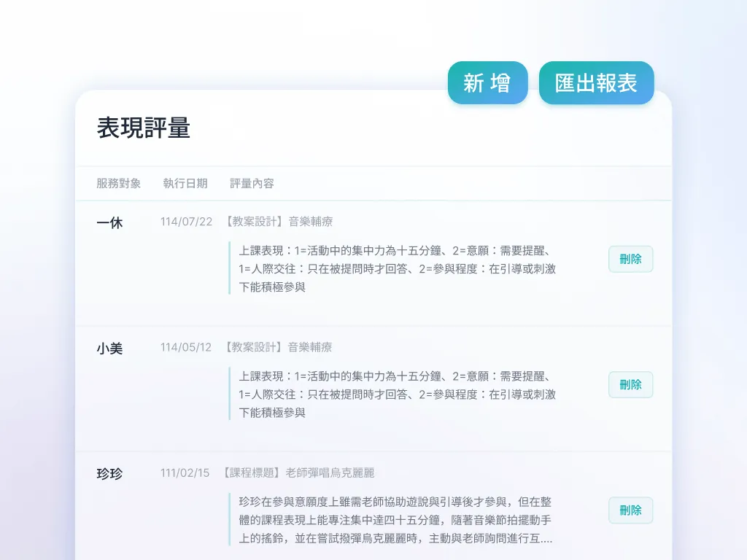Screen dimensions: 747x560
Task: Click the 新增 button
Action: tap(487, 83)
